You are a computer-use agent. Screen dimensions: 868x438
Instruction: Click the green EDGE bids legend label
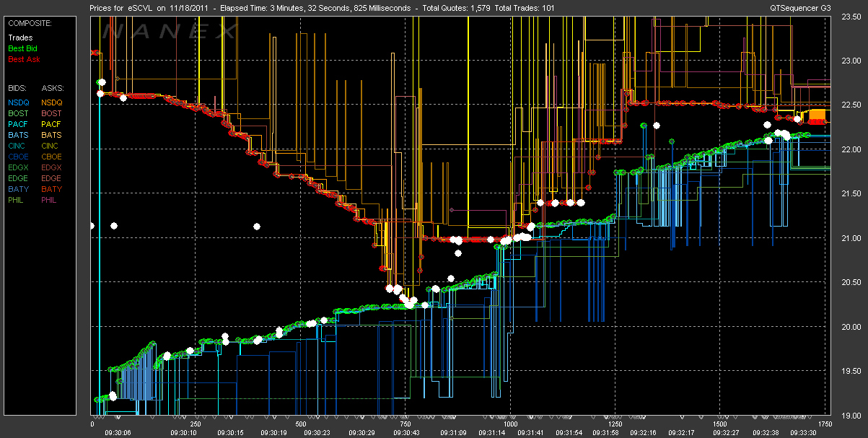point(19,178)
